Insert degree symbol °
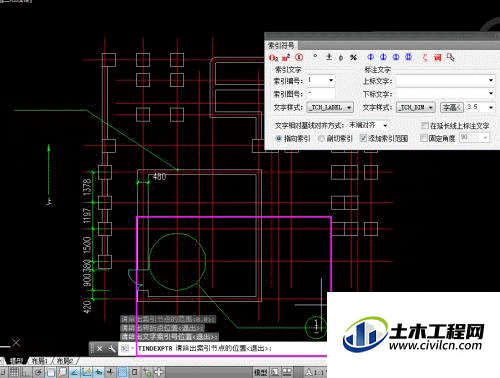 pyautogui.click(x=315, y=57)
